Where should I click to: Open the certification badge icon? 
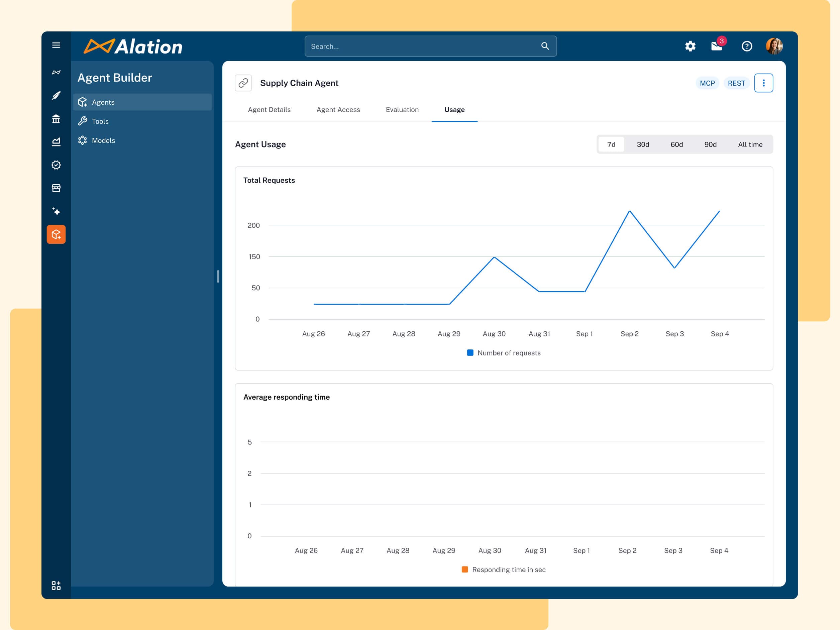(56, 165)
